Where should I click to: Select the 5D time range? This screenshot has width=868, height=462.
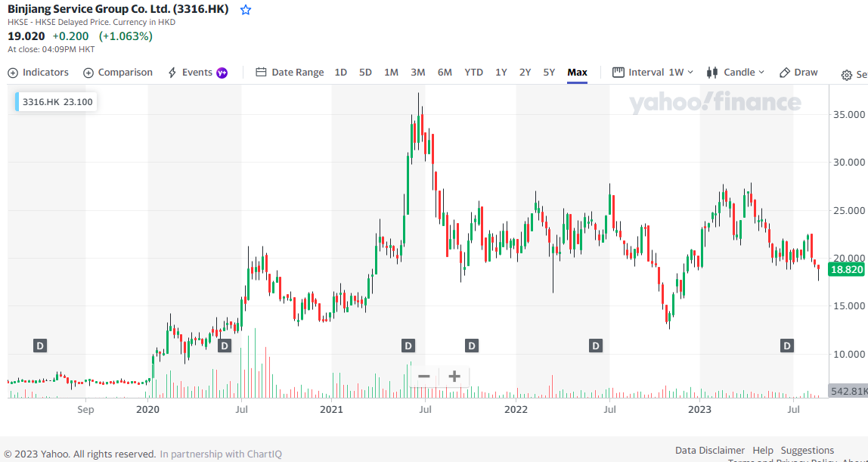(365, 73)
